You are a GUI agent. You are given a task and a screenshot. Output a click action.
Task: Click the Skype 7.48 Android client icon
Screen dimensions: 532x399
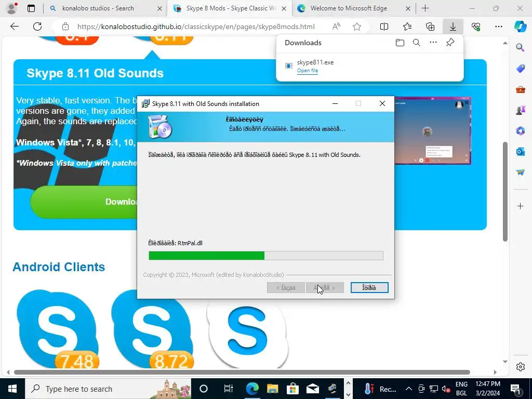[x=58, y=329]
